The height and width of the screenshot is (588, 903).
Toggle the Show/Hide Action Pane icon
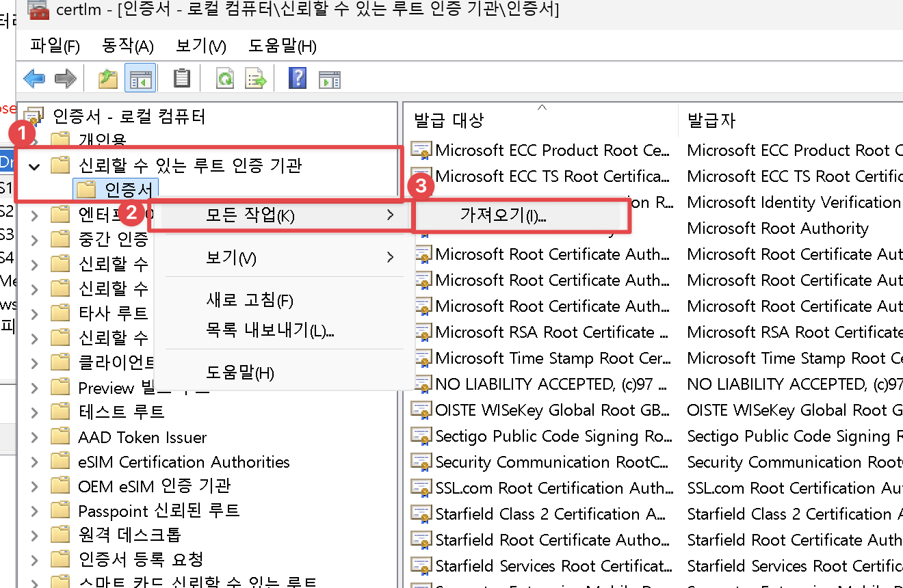tap(329, 79)
